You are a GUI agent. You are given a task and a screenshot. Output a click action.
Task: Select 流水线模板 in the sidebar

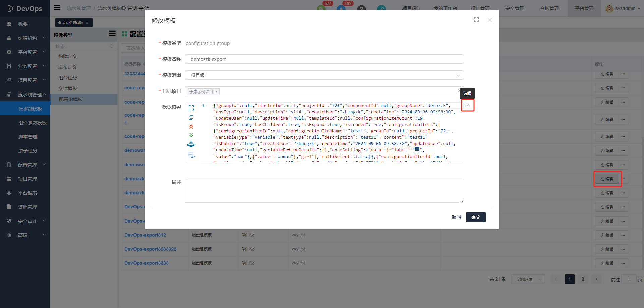(25, 109)
